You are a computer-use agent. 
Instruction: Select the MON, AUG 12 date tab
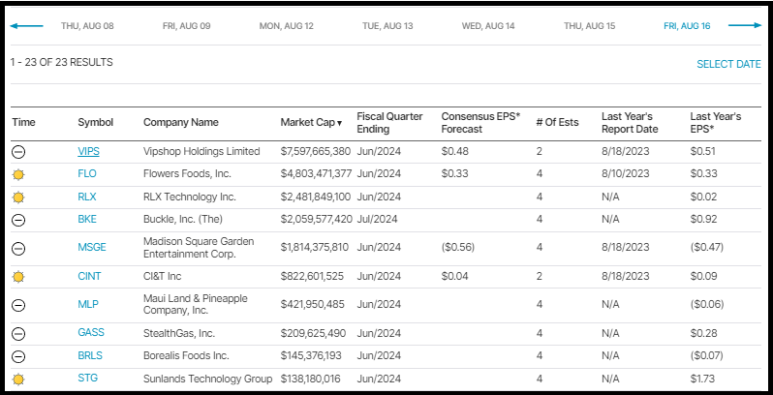(286, 26)
